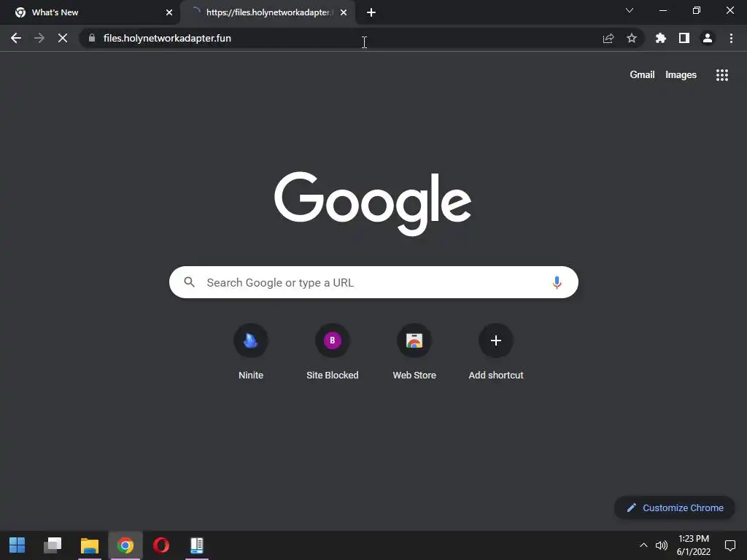
Task: Click the Google logo
Action: [373, 203]
